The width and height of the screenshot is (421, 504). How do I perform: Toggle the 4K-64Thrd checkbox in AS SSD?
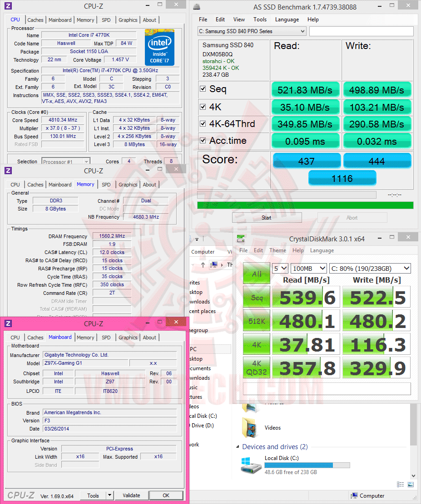tap(203, 123)
